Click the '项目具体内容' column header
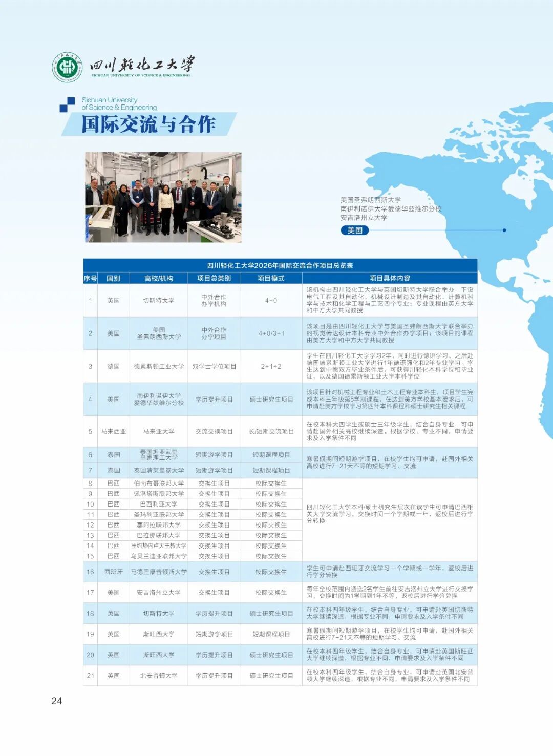 [x=390, y=278]
